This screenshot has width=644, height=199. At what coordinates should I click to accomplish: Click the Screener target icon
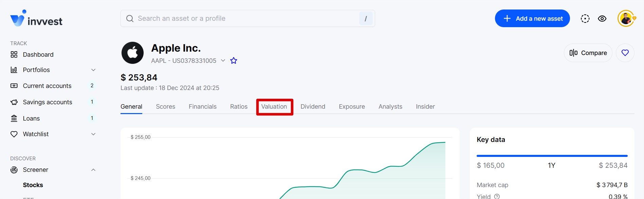click(x=14, y=170)
